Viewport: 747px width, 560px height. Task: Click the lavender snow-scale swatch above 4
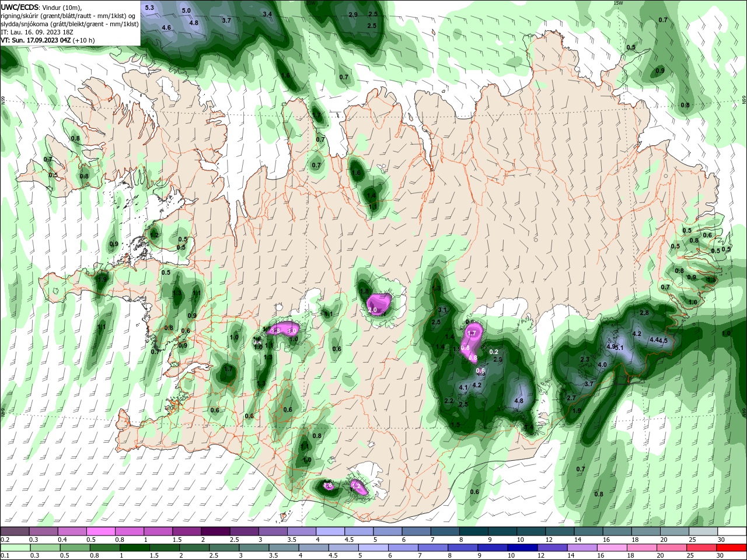330,531
